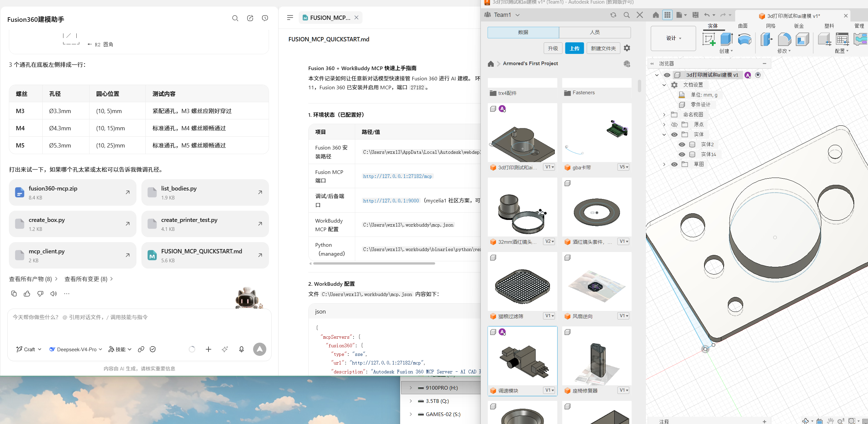Open 查看所有变更 (8) link
Viewport: 868px width, 424px height.
(89, 279)
